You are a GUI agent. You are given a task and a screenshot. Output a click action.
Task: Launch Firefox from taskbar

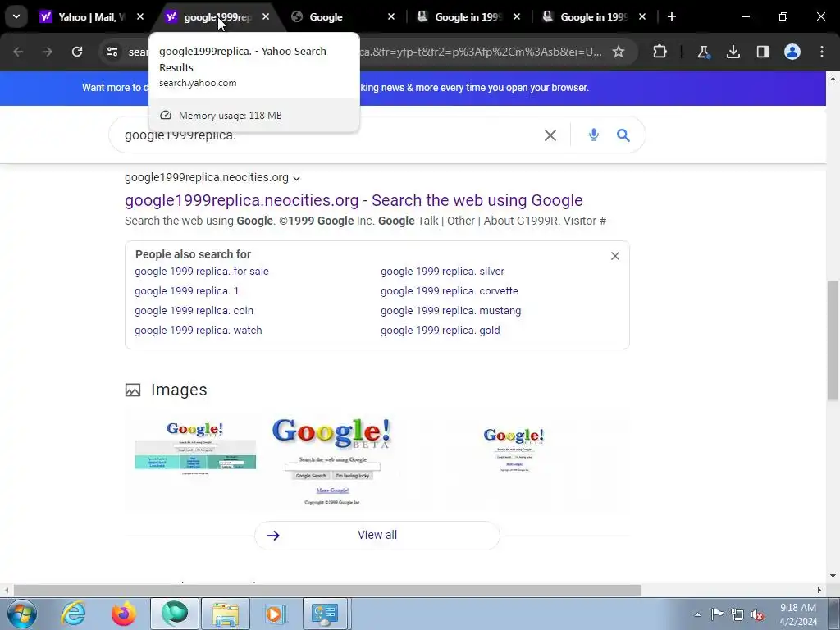point(123,614)
